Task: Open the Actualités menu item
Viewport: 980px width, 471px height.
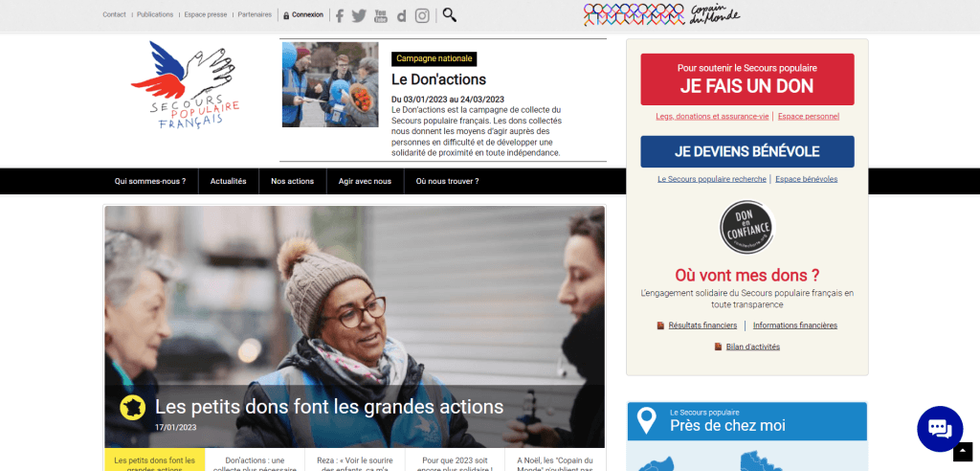Action: click(x=228, y=181)
